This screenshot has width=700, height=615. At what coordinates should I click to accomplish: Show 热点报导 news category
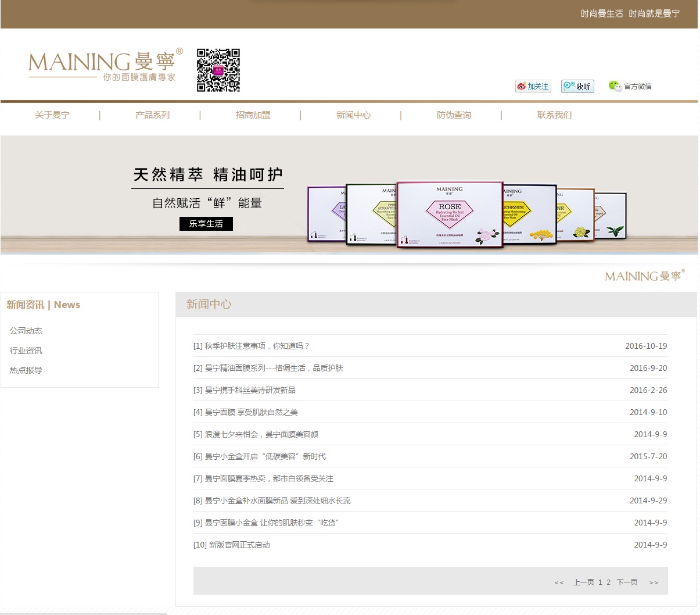coord(26,370)
